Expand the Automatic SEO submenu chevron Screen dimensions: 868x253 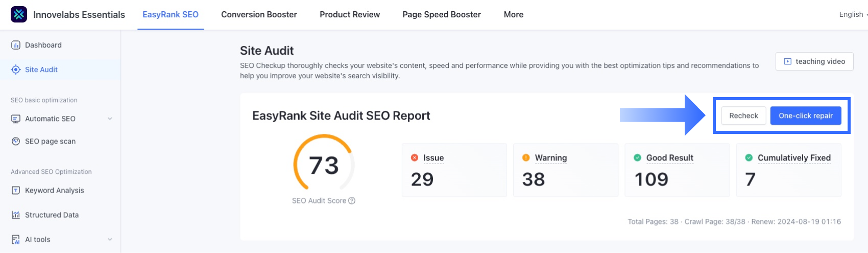pyautogui.click(x=110, y=119)
